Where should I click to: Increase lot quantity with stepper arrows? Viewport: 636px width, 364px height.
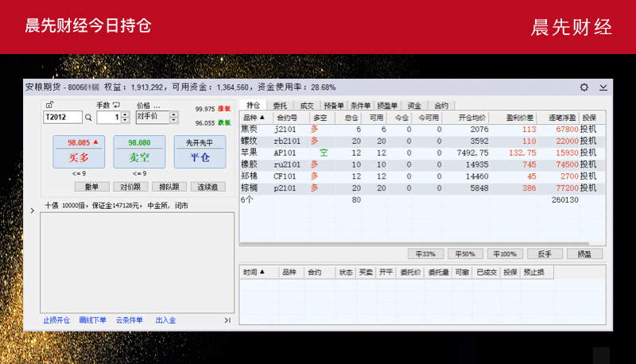[125, 114]
